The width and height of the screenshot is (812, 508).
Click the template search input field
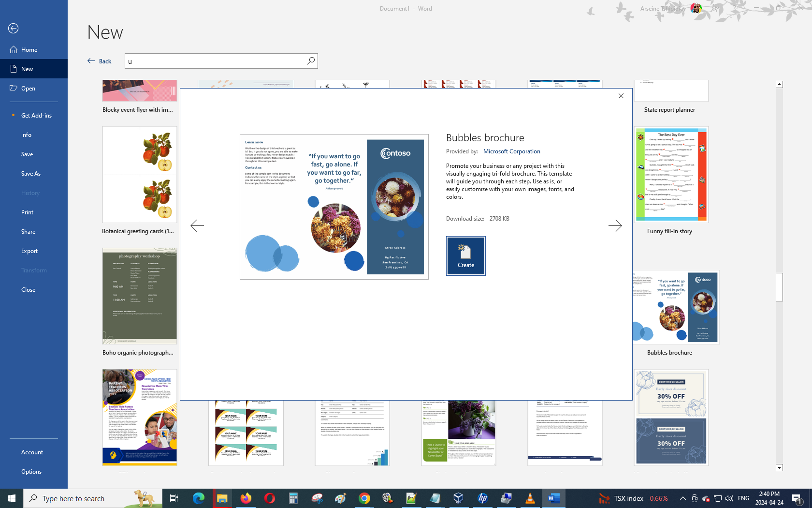point(215,61)
